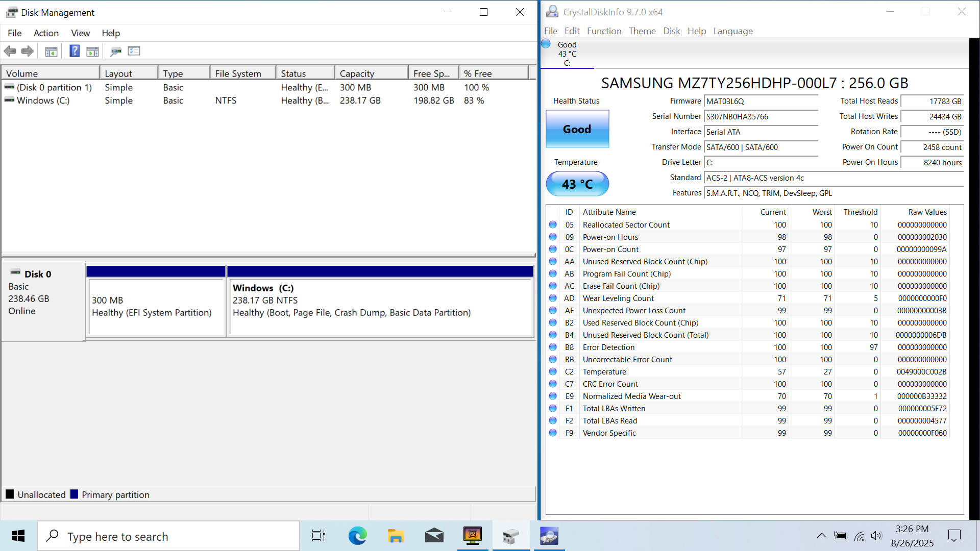Select the C: drive tab in CrystalDiskInfo
Viewport: 980px width, 551px height.
(567, 54)
